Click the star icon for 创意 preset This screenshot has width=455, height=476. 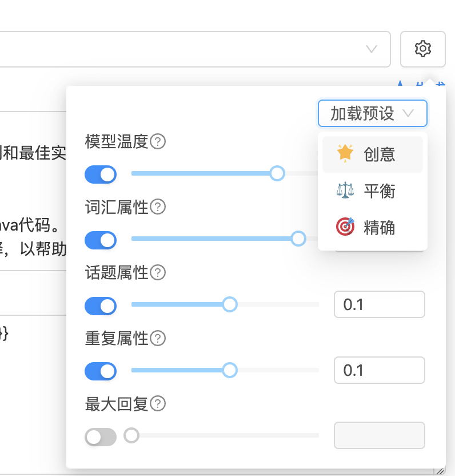[x=345, y=154]
